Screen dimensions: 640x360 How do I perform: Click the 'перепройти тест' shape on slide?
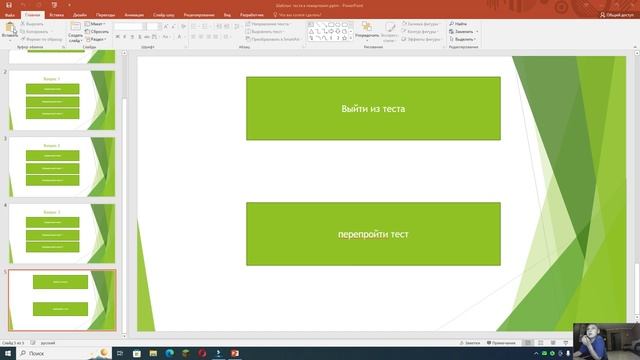click(x=373, y=234)
